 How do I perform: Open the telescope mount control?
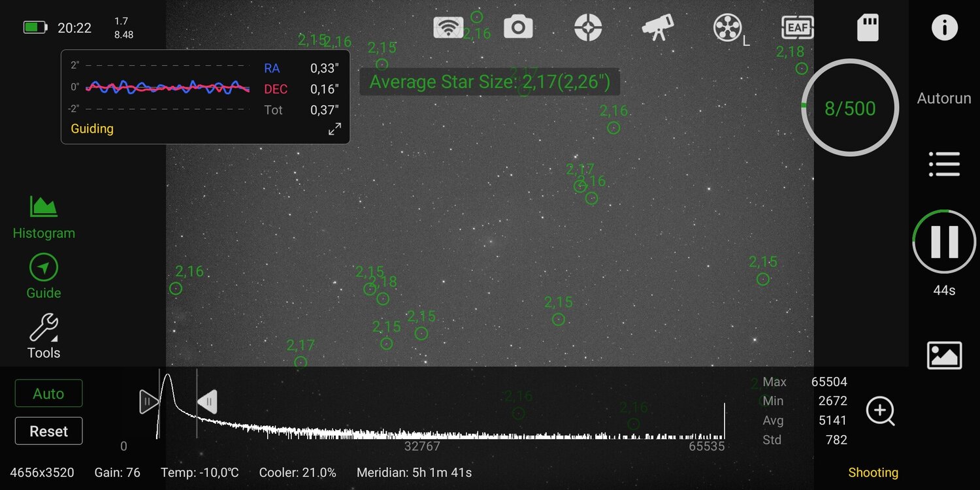[x=657, y=26]
